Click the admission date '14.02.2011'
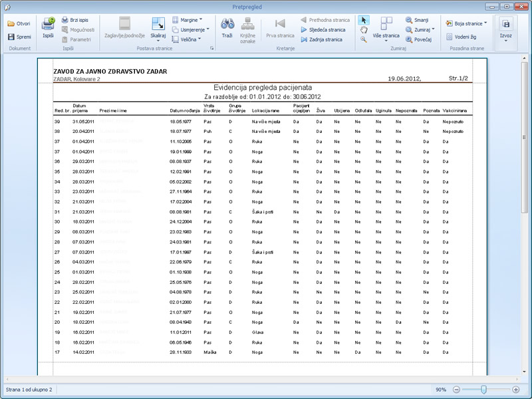Screen dimensions: 532x399 (x=83, y=352)
